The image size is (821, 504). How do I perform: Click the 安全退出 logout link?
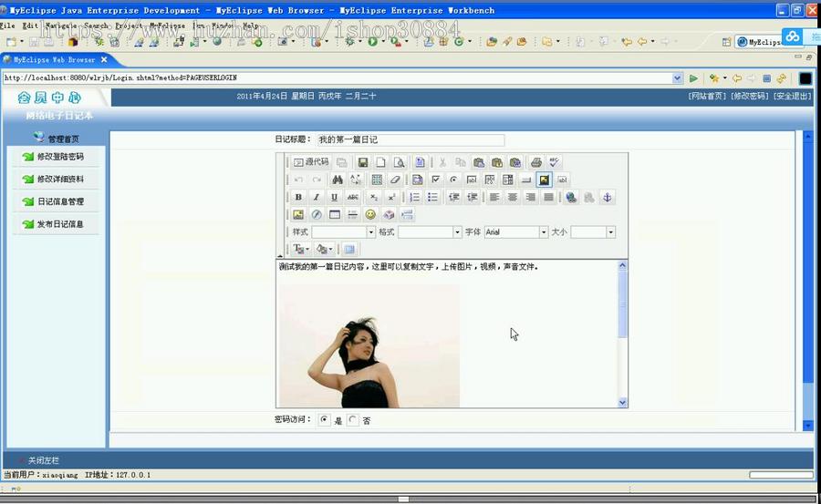tap(792, 96)
